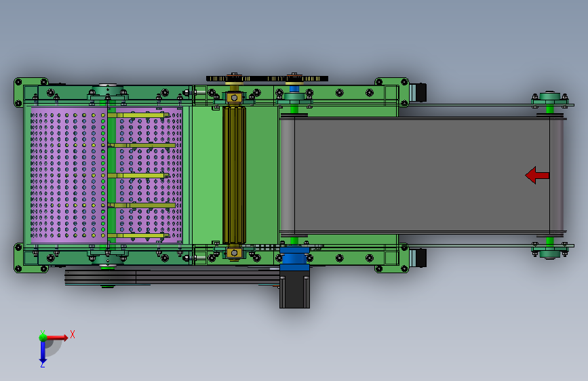Image resolution: width=588 pixels, height=381 pixels.
Task: Select the conveyor end roller behind the red arrow
Action: [x=557, y=175]
